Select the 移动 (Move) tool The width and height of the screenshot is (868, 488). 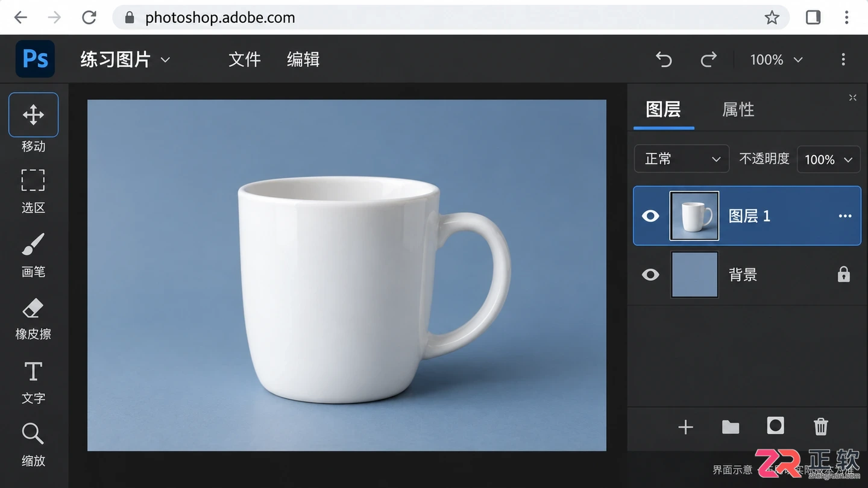(x=33, y=115)
